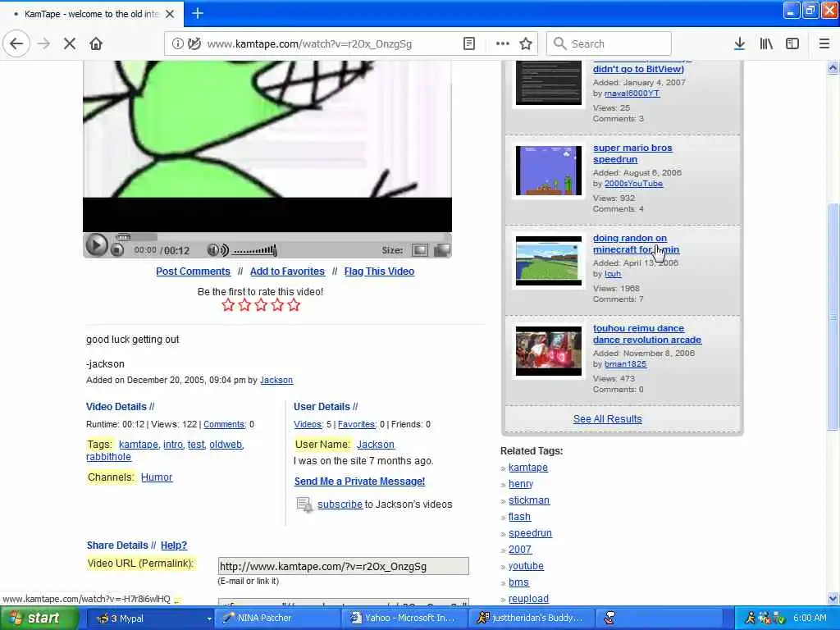This screenshot has height=630, width=840.
Task: Rate the video five stars
Action: click(294, 305)
